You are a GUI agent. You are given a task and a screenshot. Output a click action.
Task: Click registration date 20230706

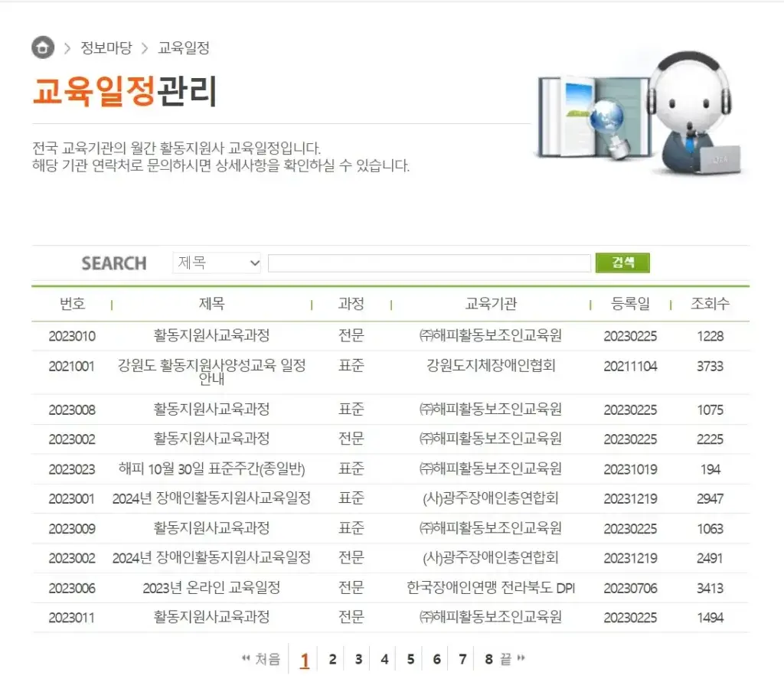coord(630,589)
